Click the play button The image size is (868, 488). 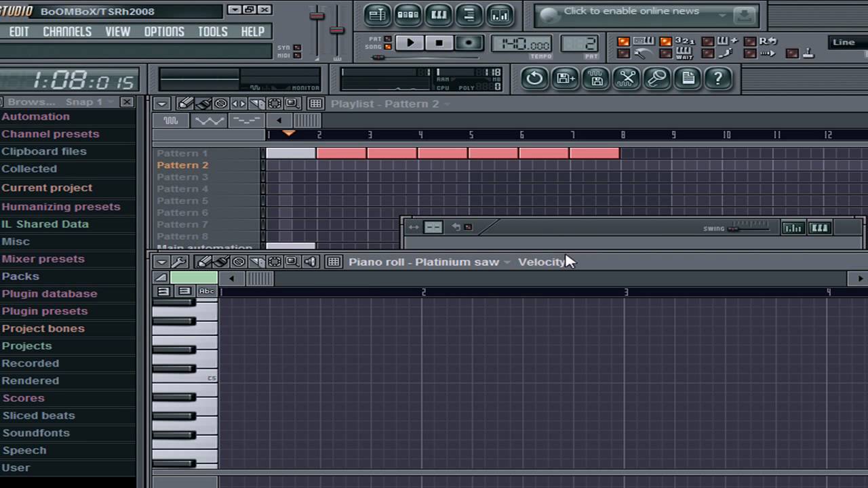tap(410, 43)
